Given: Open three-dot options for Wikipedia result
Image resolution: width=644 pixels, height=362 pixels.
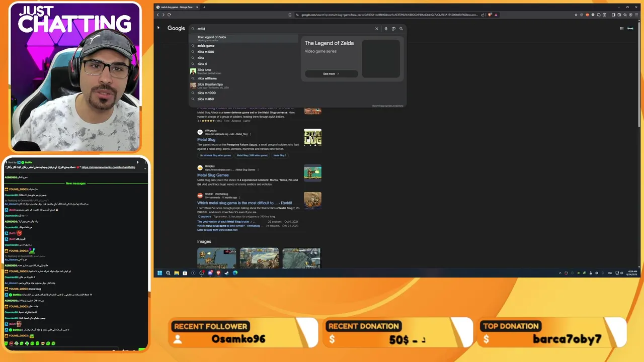Looking at the screenshot, I should pyautogui.click(x=251, y=134).
